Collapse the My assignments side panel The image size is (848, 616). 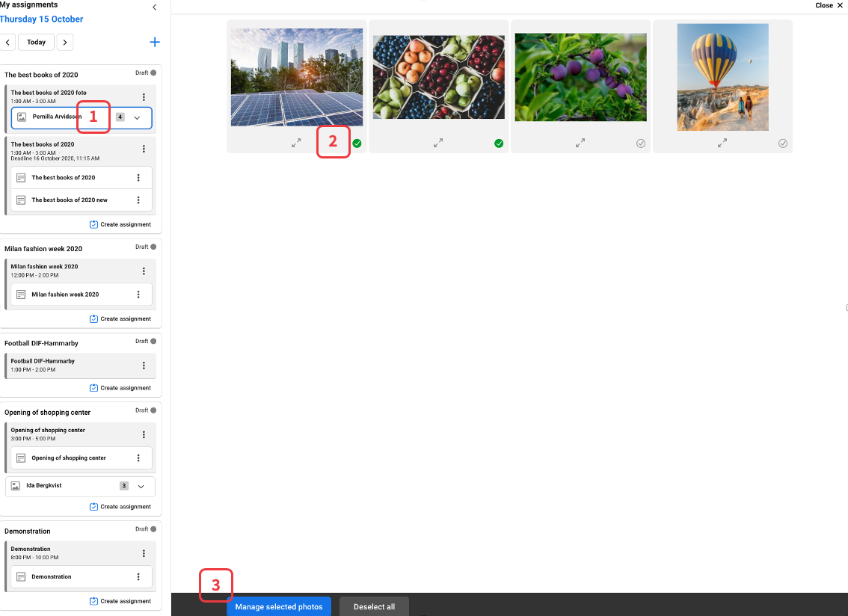155,7
